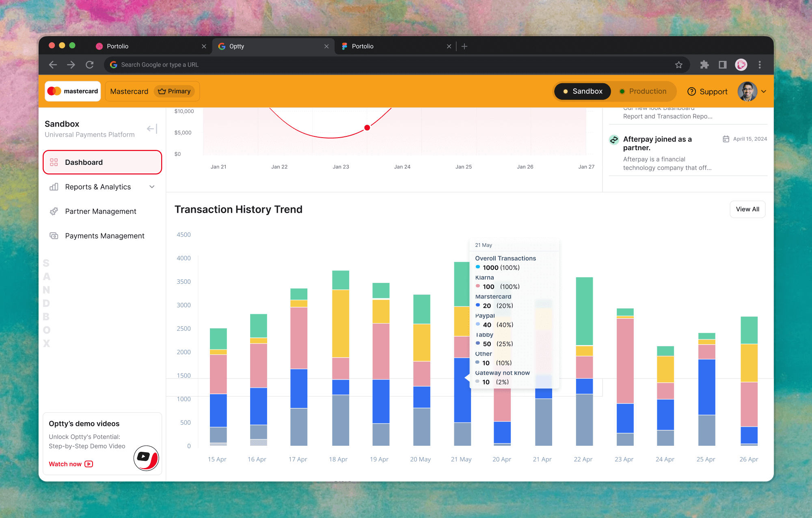Click the 22 Apr green bar segment
812x518 pixels.
pyautogui.click(x=584, y=311)
